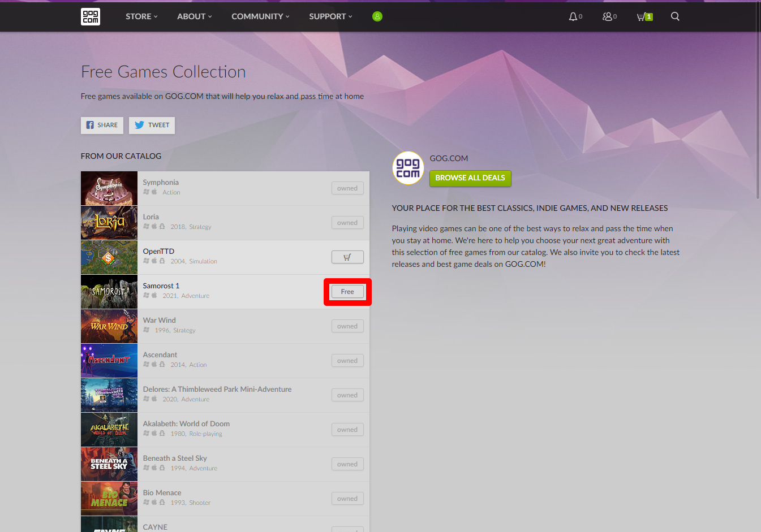The height and width of the screenshot is (532, 761).
Task: Expand the ABOUT menu
Action: 195,16
